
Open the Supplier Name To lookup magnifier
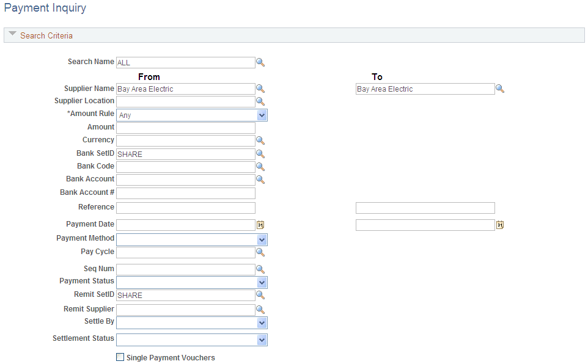coord(500,89)
